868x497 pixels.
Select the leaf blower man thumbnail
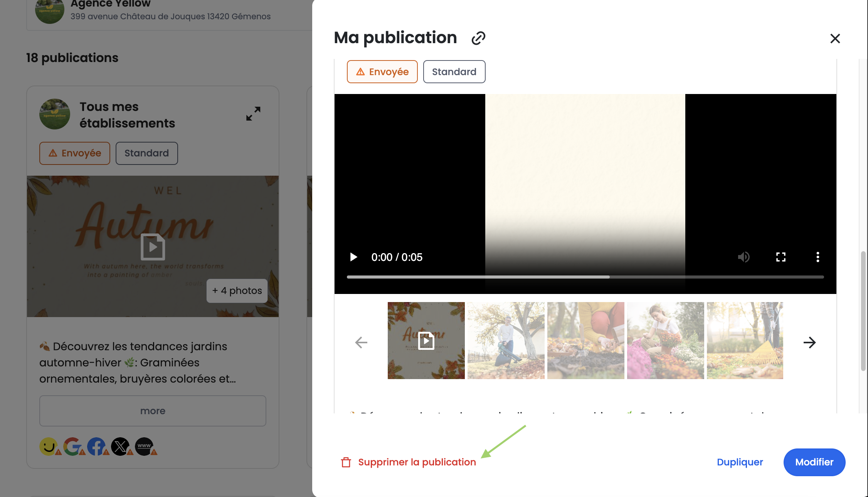point(506,341)
